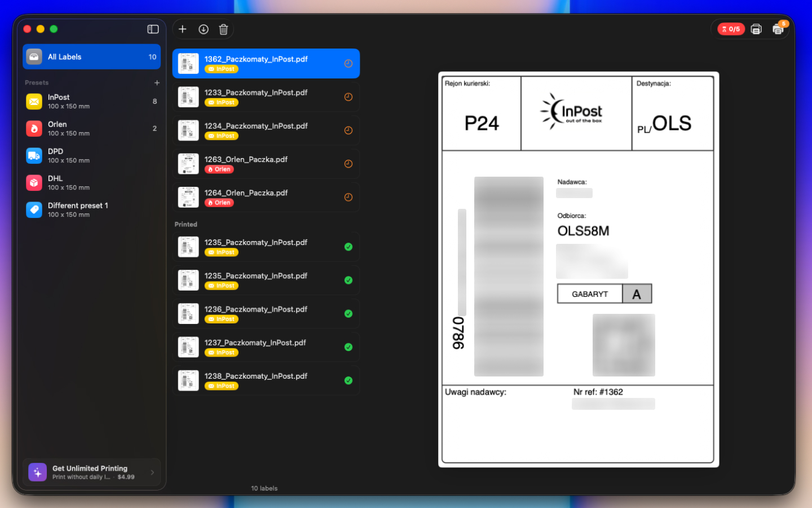812x508 pixels.
Task: Open the 0/5 daily print counter
Action: pos(731,29)
